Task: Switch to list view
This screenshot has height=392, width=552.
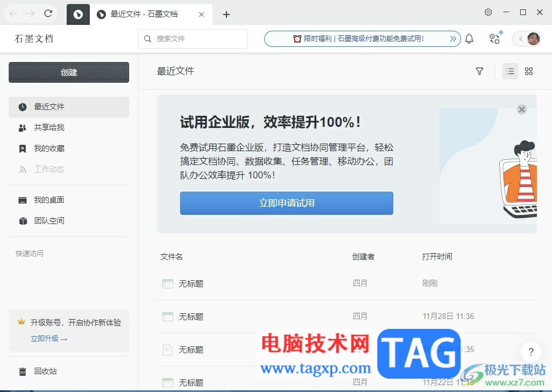Action: coord(510,71)
